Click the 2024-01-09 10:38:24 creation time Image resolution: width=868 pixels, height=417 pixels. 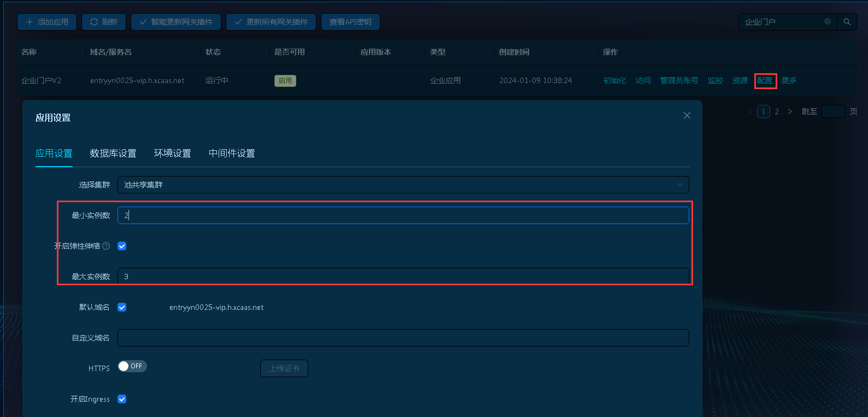[536, 80]
